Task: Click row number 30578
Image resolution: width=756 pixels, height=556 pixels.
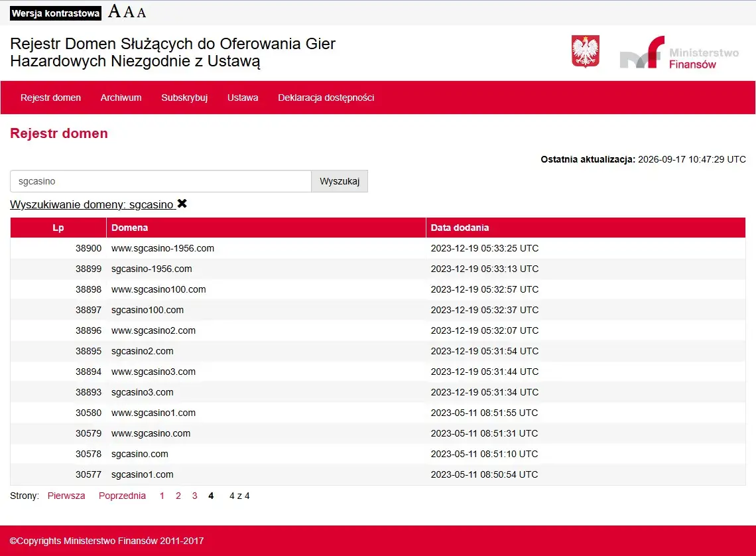Action: tap(89, 454)
